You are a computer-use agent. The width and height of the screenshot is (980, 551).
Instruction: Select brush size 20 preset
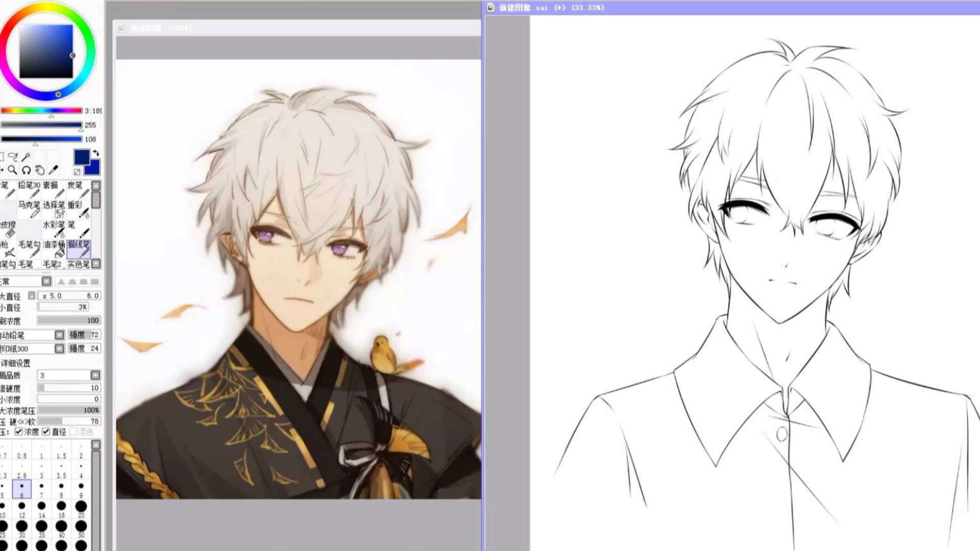81,509
